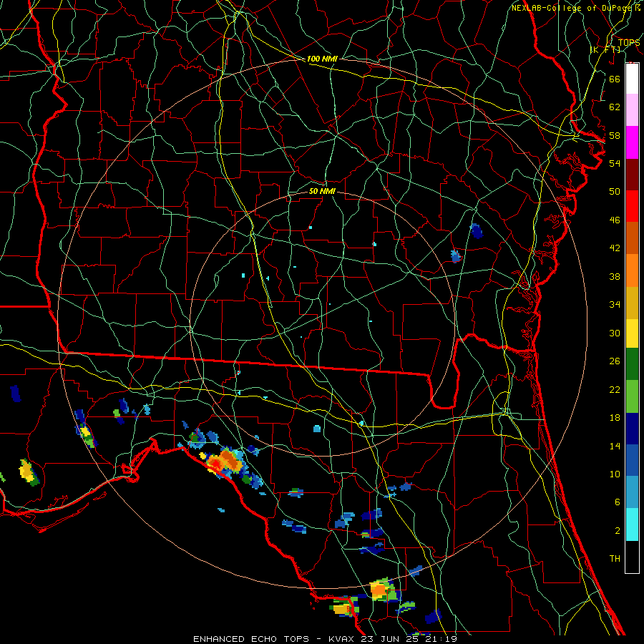
Task: Click the '26' legend number
Action: coord(615,361)
